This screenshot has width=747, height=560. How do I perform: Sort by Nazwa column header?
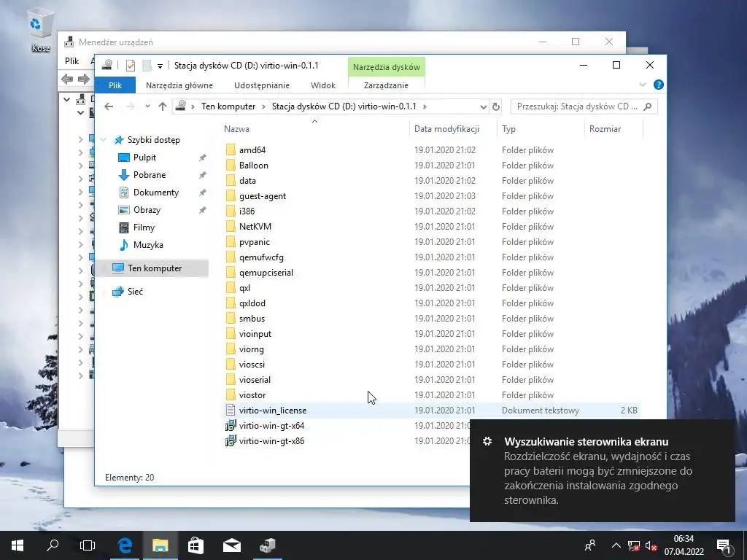click(314, 129)
